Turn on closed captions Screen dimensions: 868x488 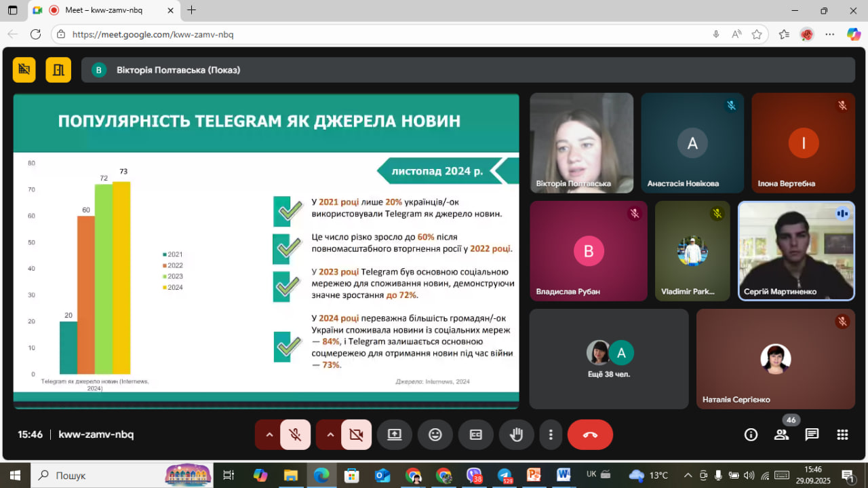point(476,435)
